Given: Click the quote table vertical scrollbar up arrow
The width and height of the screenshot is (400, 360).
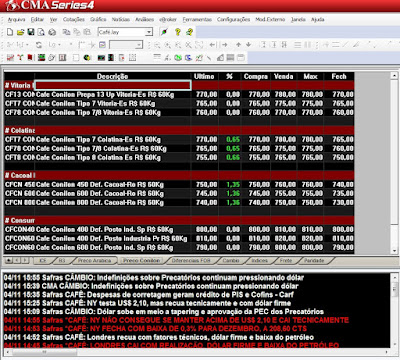Looking at the screenshot, I should pos(394,76).
